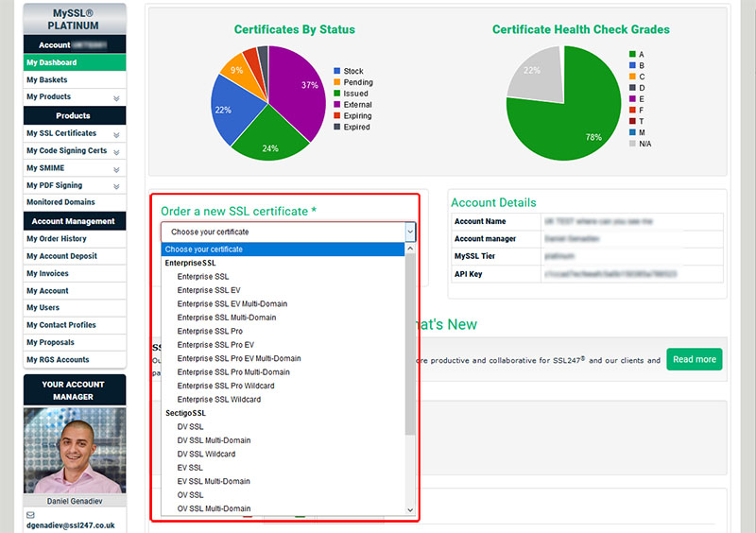The image size is (756, 533).
Task: Open Monitored Domains page
Action: (x=60, y=202)
